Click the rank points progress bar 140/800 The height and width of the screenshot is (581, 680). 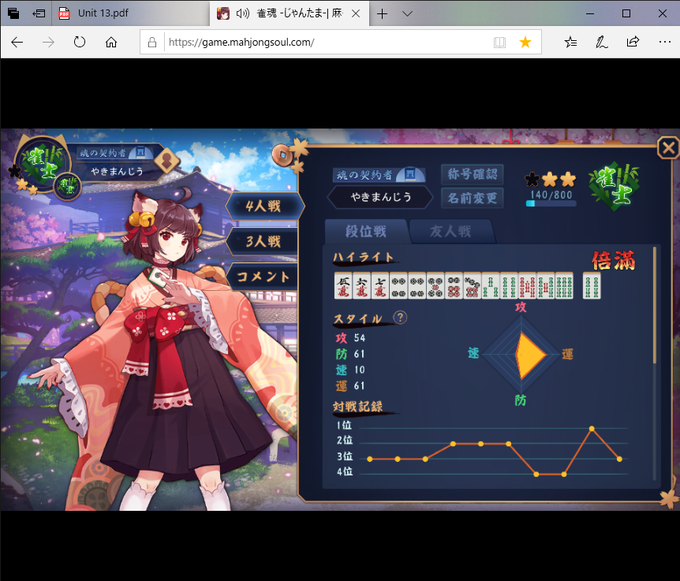pyautogui.click(x=551, y=203)
